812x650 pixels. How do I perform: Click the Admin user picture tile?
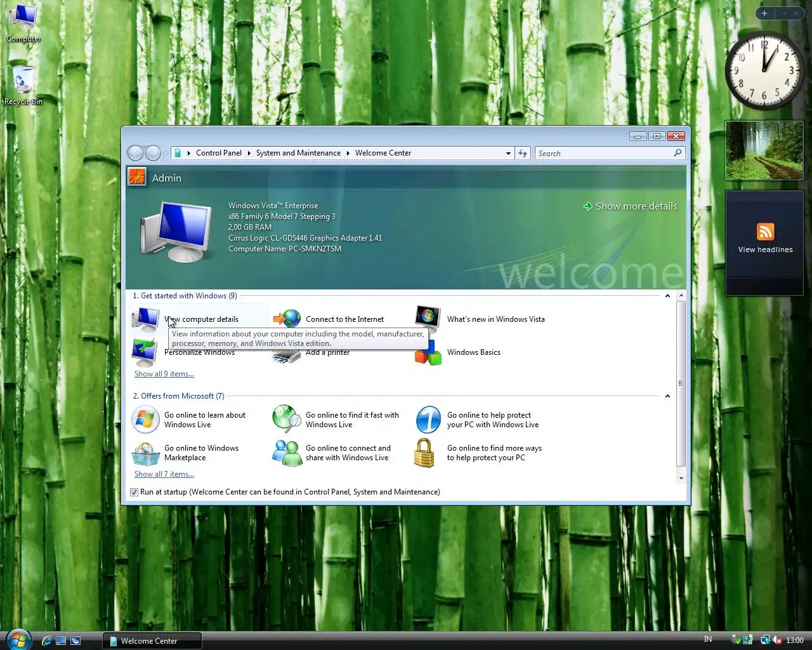137,176
